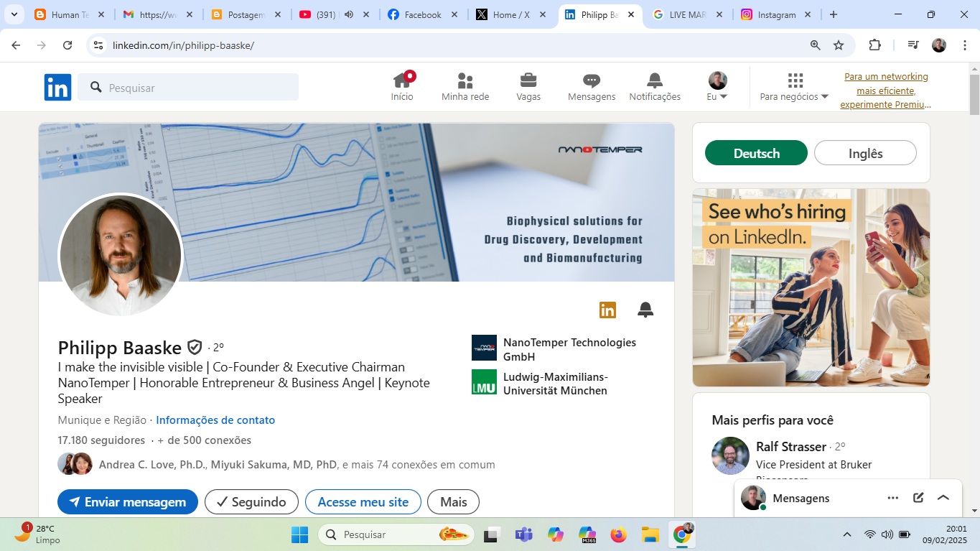
Task: Switch to the Facebook tab
Action: [424, 14]
